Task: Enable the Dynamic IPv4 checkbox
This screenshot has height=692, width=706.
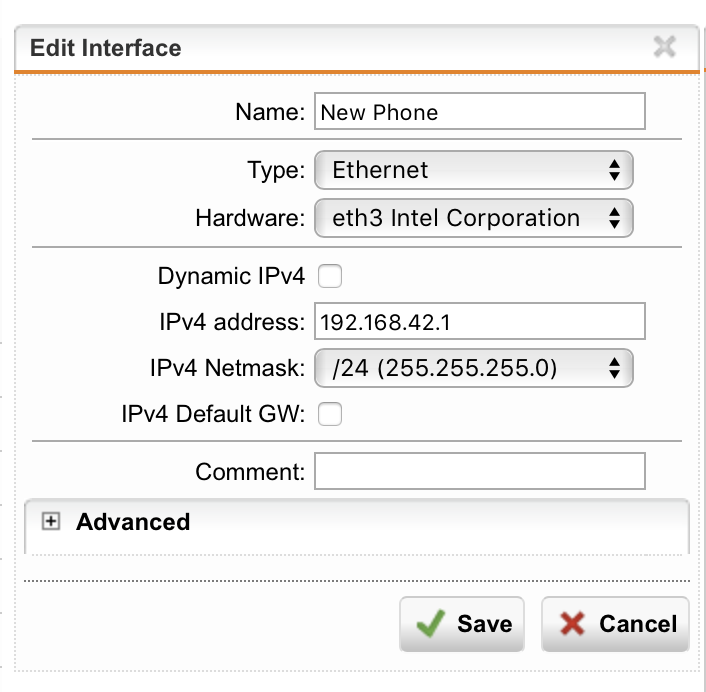Action: point(329,275)
